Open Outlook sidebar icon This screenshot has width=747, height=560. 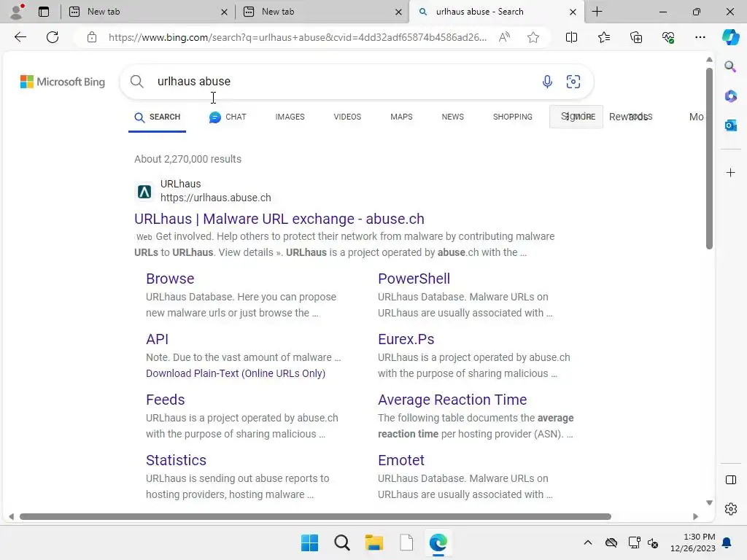coord(730,125)
